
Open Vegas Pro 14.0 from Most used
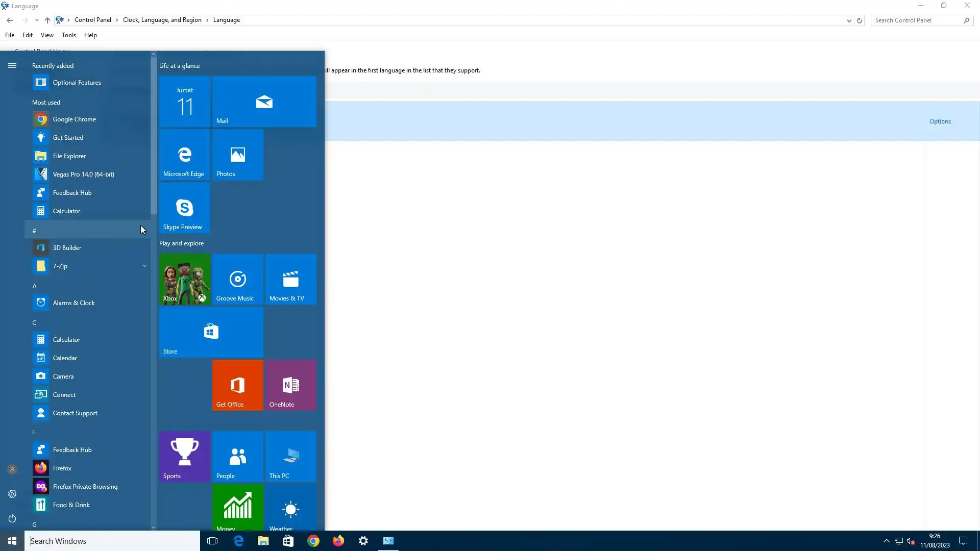pyautogui.click(x=83, y=174)
